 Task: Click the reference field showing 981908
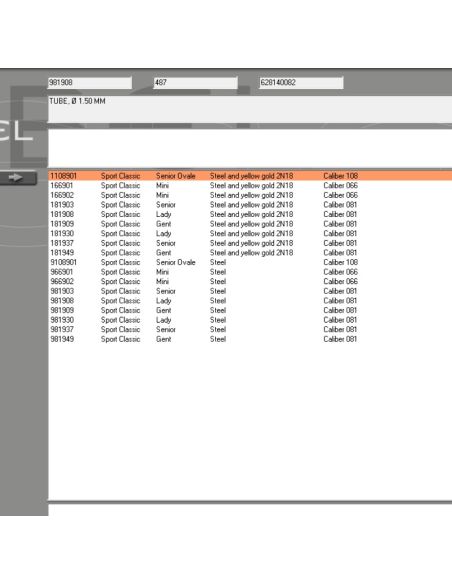point(90,82)
